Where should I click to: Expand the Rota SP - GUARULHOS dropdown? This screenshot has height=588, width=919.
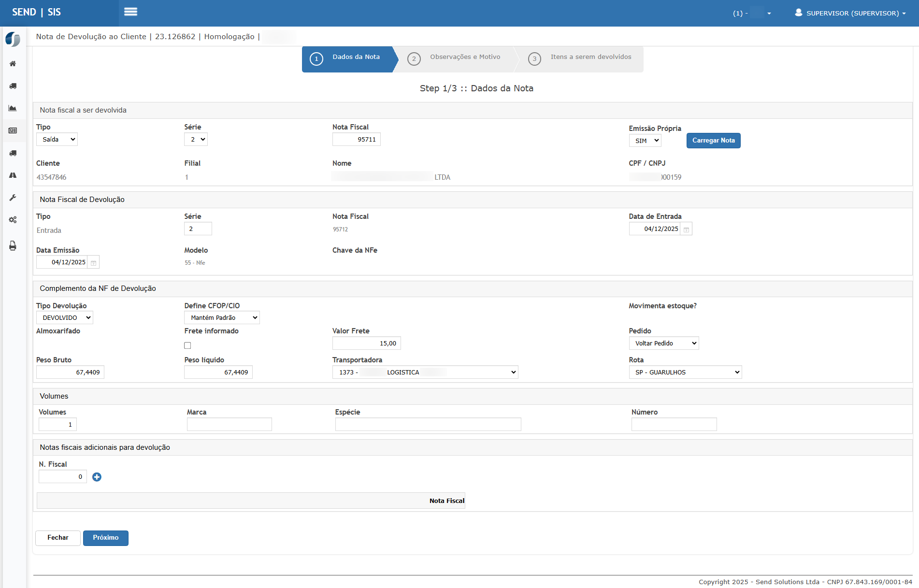(x=685, y=372)
